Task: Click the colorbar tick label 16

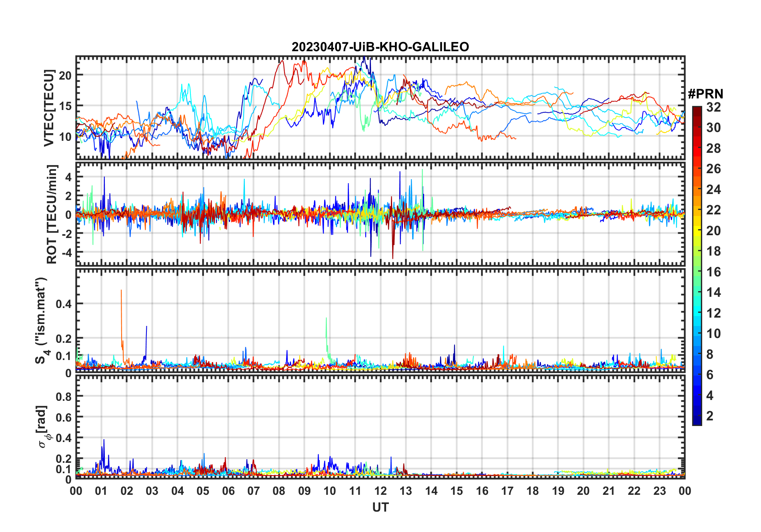Action: click(713, 272)
